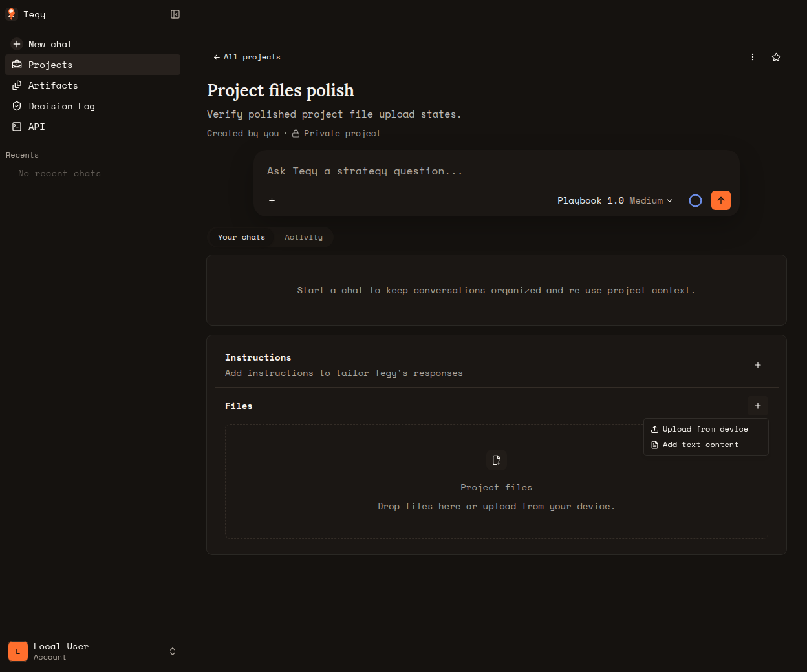Choose Add text content

705,445
